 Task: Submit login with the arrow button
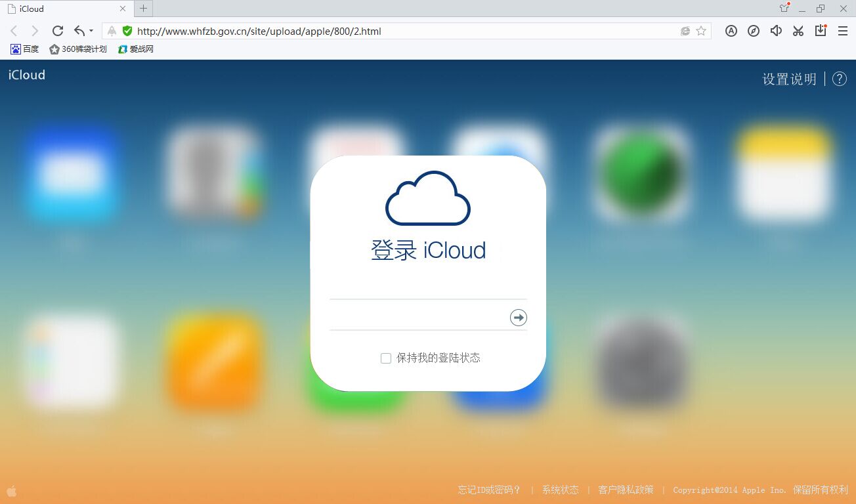point(519,318)
